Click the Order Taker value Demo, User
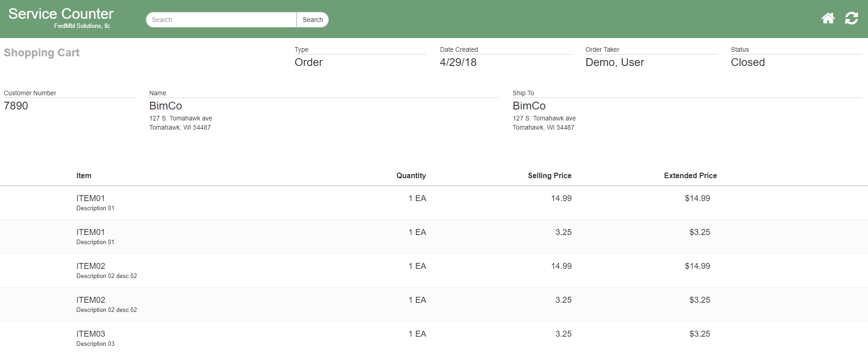This screenshot has height=355, width=868. point(614,62)
